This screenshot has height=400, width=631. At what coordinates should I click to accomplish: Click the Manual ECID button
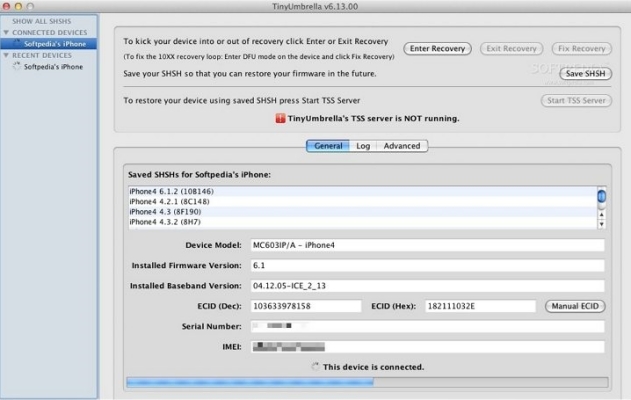pos(576,305)
